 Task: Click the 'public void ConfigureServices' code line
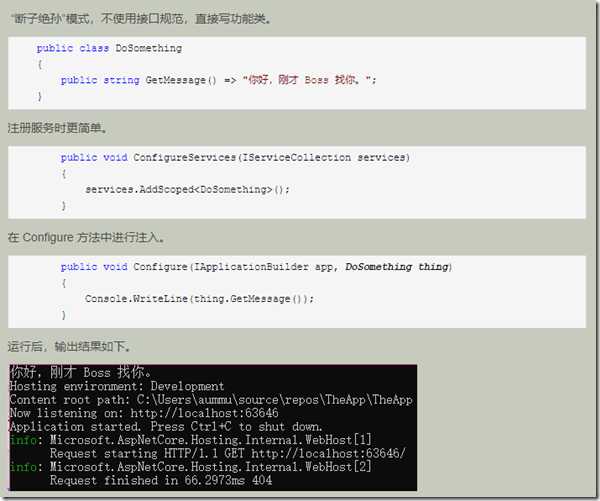tap(235, 157)
